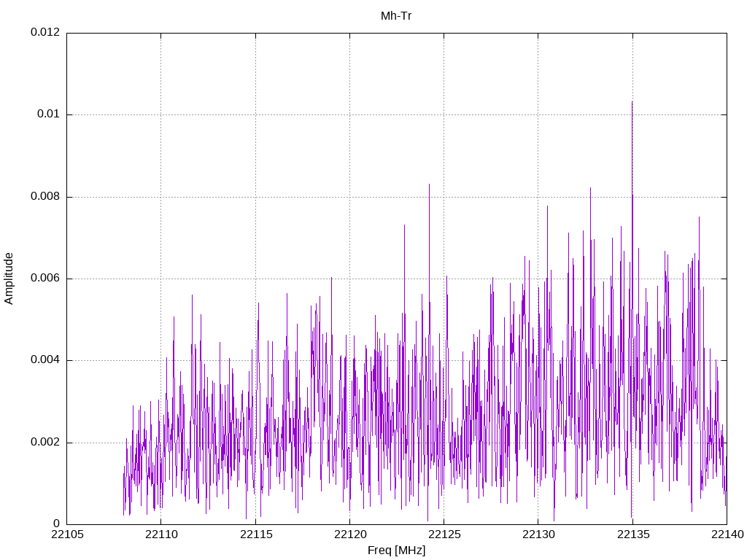Click the x-axis label Freq [MHz]
The width and height of the screenshot is (747, 560).
[396, 551]
